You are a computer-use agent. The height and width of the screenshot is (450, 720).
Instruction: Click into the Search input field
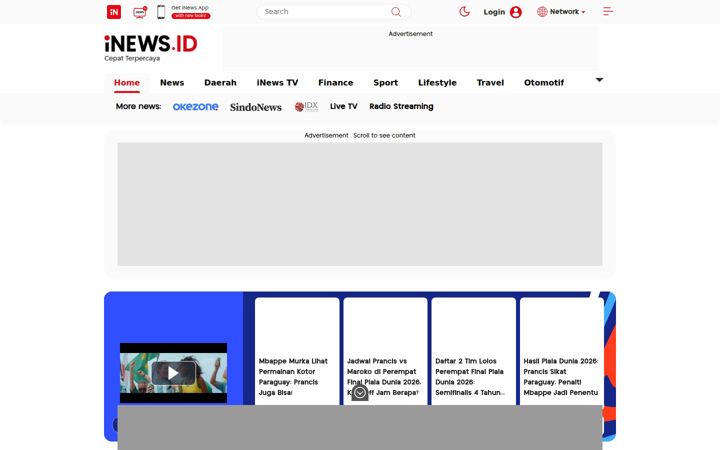coord(326,12)
